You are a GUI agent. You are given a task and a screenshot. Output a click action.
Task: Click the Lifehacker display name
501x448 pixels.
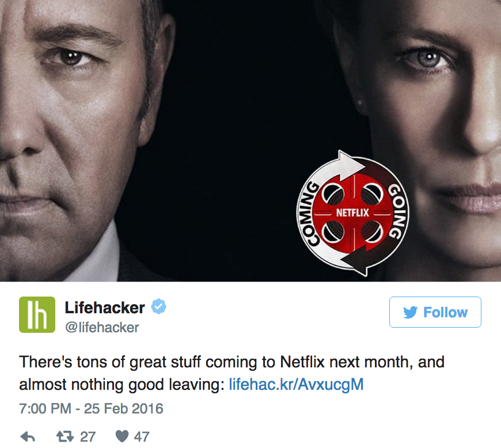pos(105,307)
